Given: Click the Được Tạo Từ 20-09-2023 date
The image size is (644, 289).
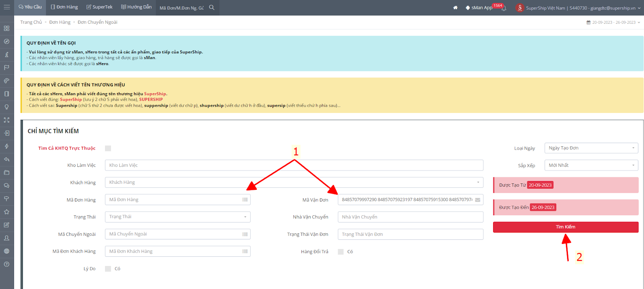Looking at the screenshot, I should pyautogui.click(x=540, y=185).
